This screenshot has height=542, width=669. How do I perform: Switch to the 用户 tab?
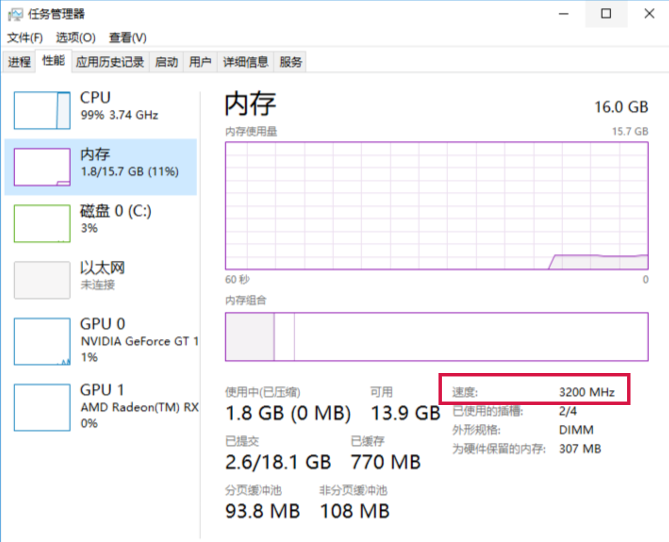(200, 62)
